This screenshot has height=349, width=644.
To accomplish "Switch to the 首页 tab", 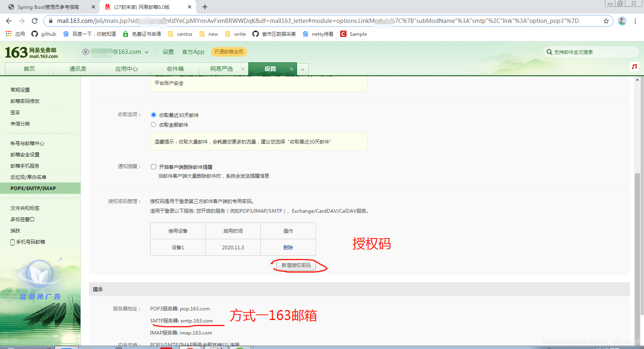I will 29,69.
